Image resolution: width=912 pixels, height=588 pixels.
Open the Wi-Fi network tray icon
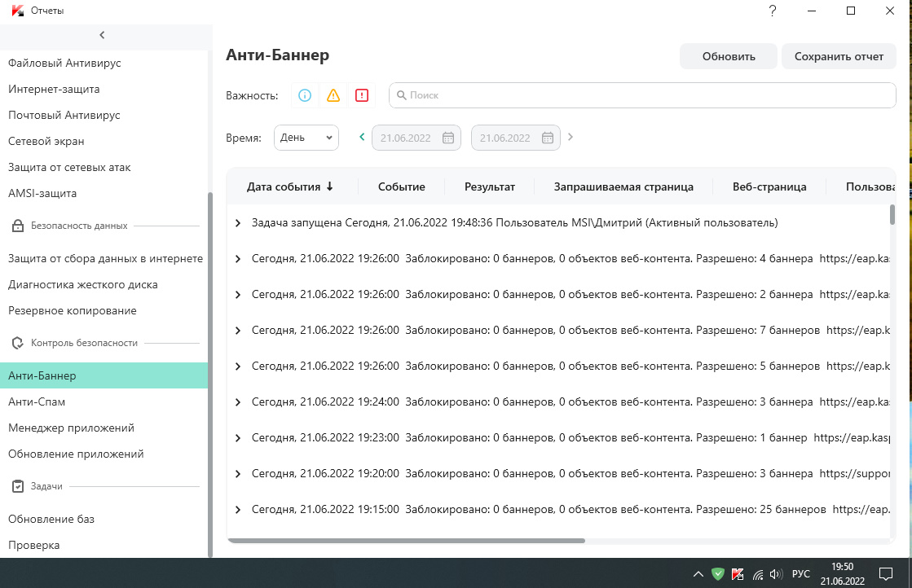pos(757,574)
